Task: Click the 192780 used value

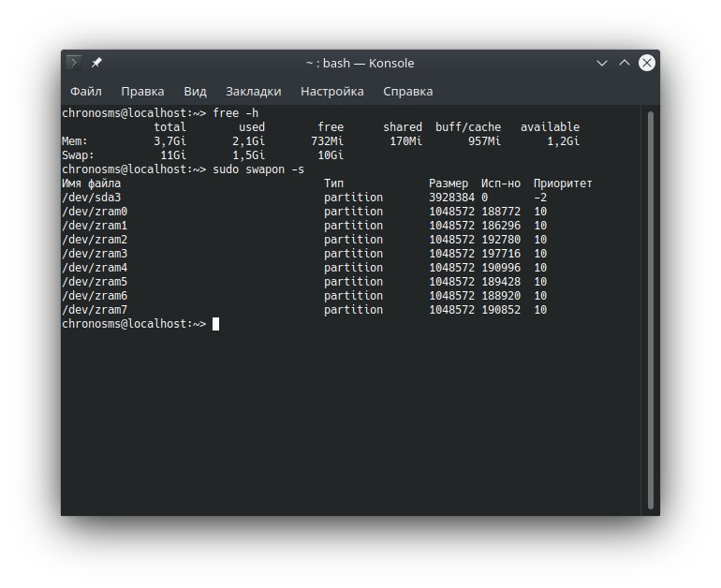Action: 501,240
